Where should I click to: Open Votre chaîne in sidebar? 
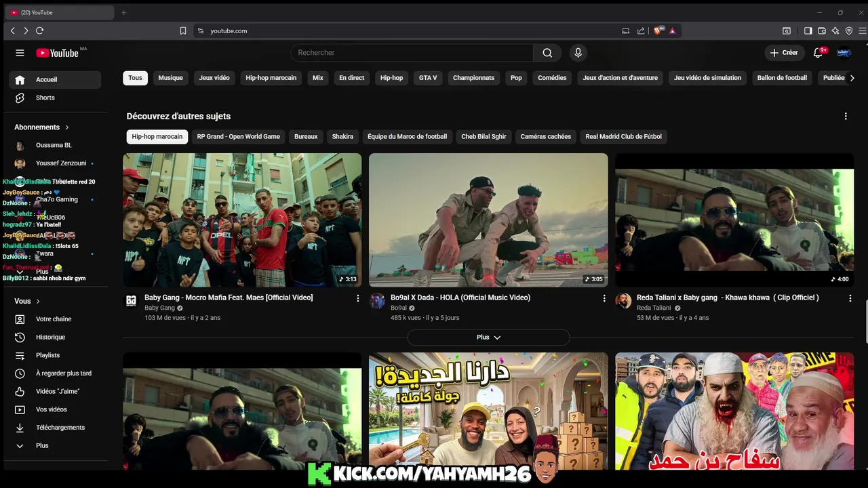(55, 319)
